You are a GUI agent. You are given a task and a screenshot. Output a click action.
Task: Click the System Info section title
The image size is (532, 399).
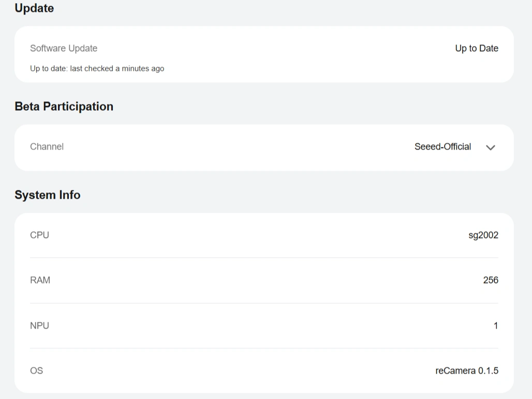(x=47, y=195)
